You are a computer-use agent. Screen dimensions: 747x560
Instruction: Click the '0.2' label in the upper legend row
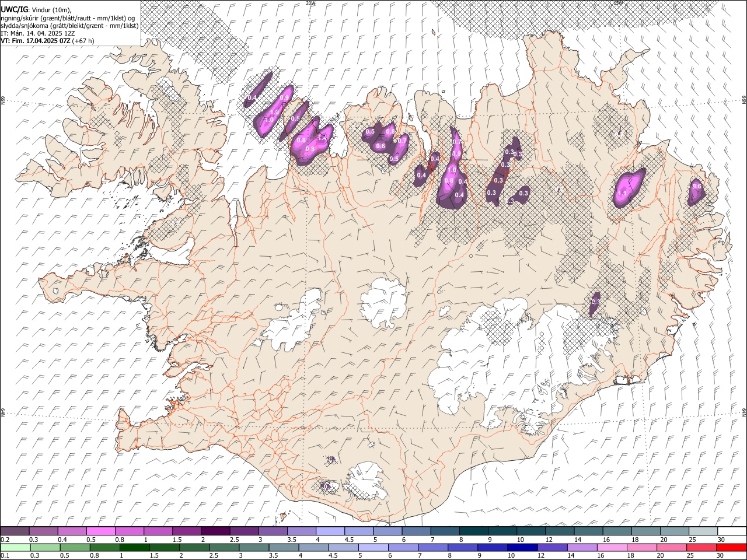coord(6,540)
